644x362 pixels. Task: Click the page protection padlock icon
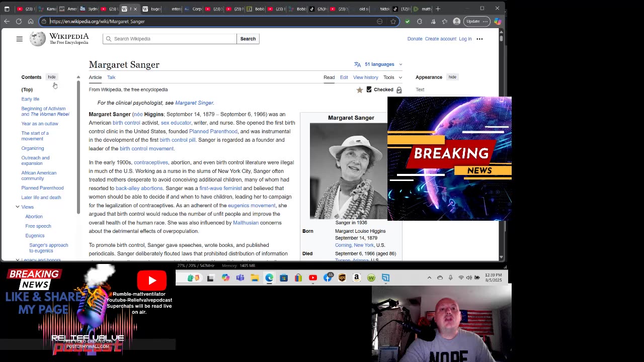pyautogui.click(x=399, y=90)
